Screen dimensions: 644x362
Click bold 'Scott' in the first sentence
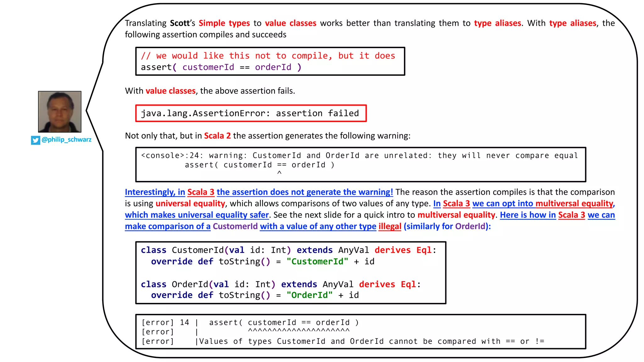pos(180,23)
